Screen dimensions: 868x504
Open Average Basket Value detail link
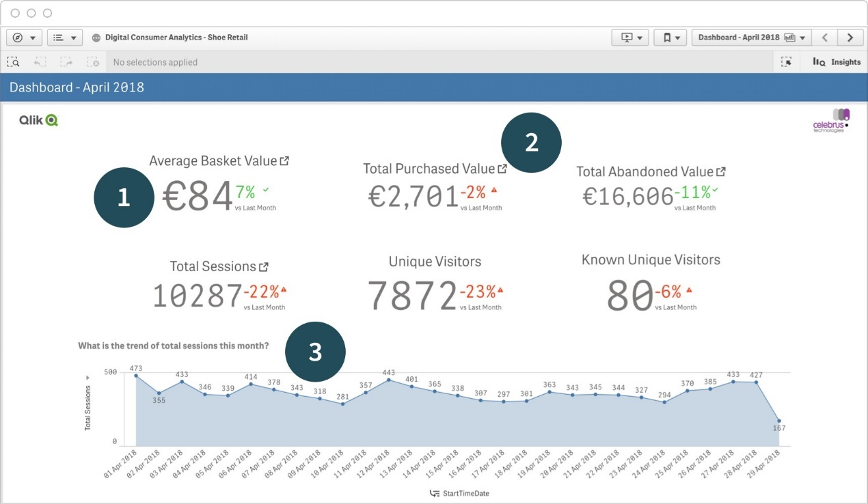[x=284, y=161]
